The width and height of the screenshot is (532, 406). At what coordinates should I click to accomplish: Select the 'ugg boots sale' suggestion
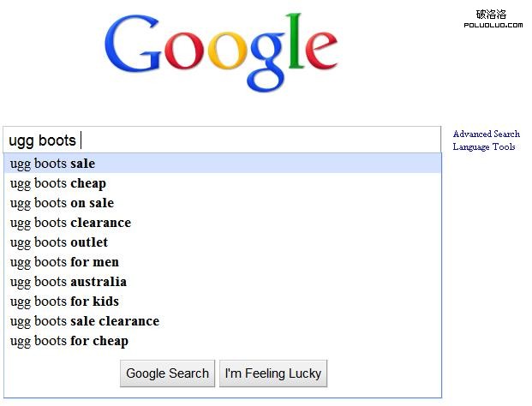point(53,164)
